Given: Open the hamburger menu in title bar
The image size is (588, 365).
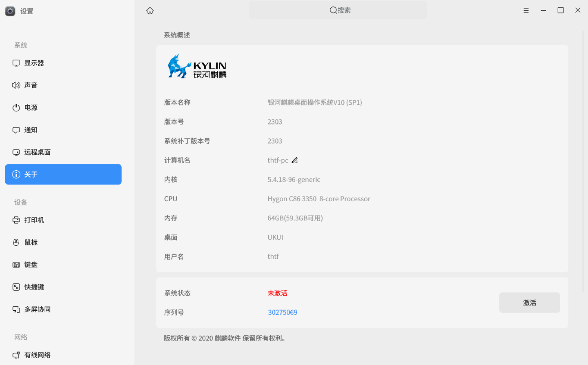Looking at the screenshot, I should coord(526,11).
